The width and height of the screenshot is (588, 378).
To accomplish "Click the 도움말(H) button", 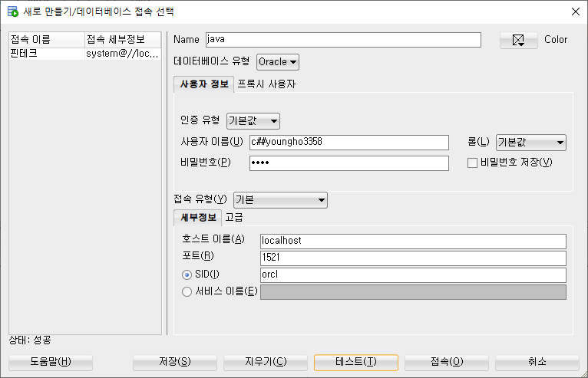I will 51,362.
